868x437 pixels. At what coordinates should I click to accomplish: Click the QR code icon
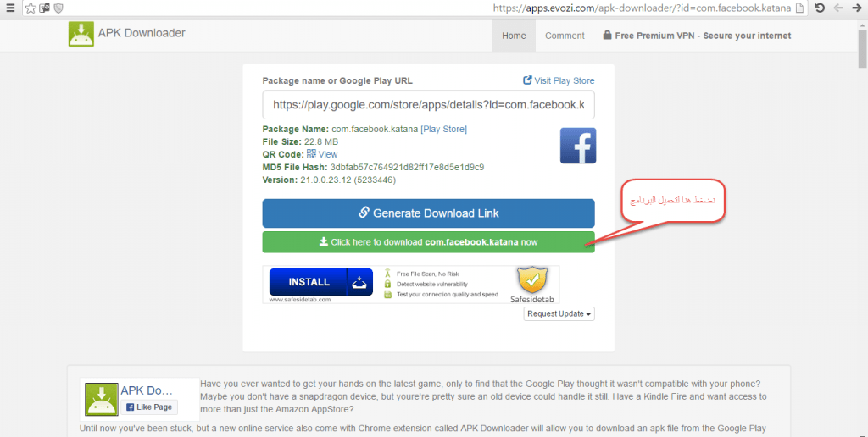[311, 154]
